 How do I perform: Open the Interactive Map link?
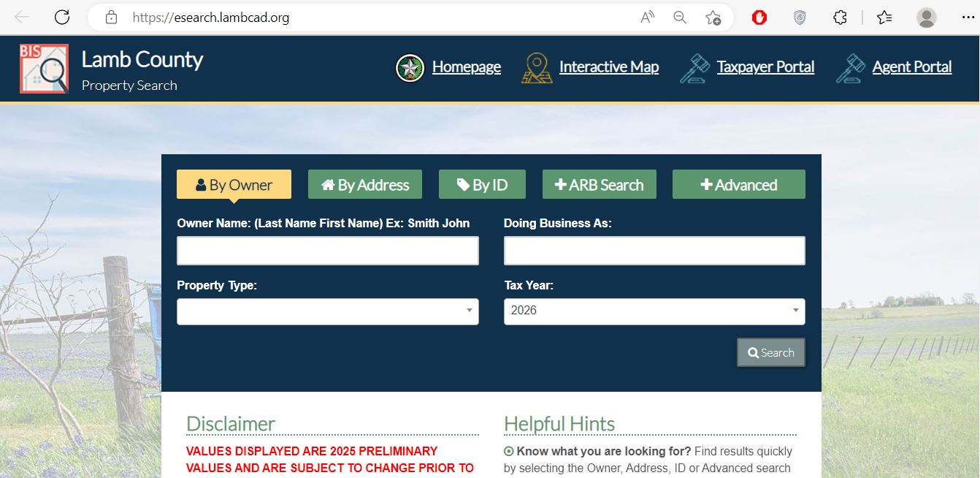pyautogui.click(x=608, y=67)
